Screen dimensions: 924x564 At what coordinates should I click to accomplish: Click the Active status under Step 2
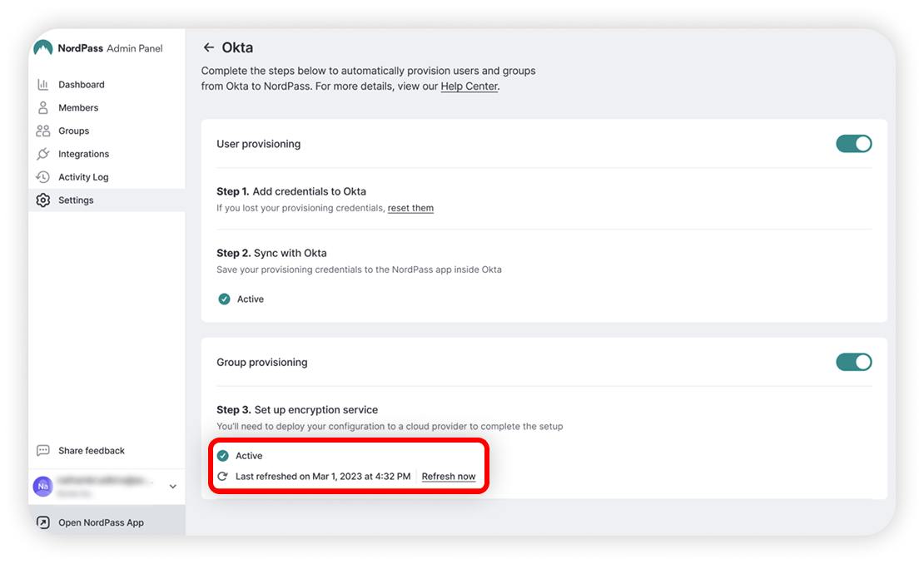pyautogui.click(x=250, y=299)
